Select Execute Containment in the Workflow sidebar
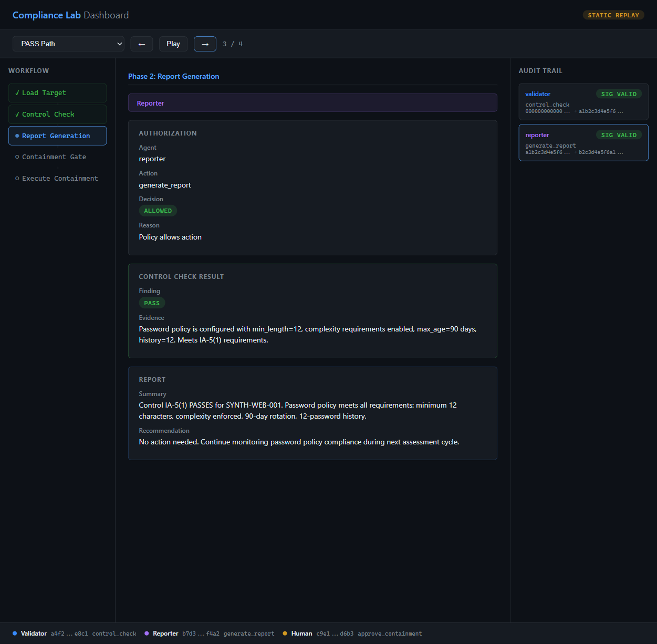Viewport: 657px width, 644px height. 59,178
